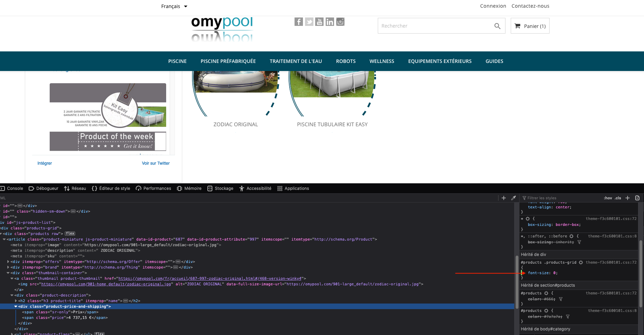Open omypool's Instagram page icon
Image resolution: width=644 pixels, height=335 pixels.
[x=340, y=22]
